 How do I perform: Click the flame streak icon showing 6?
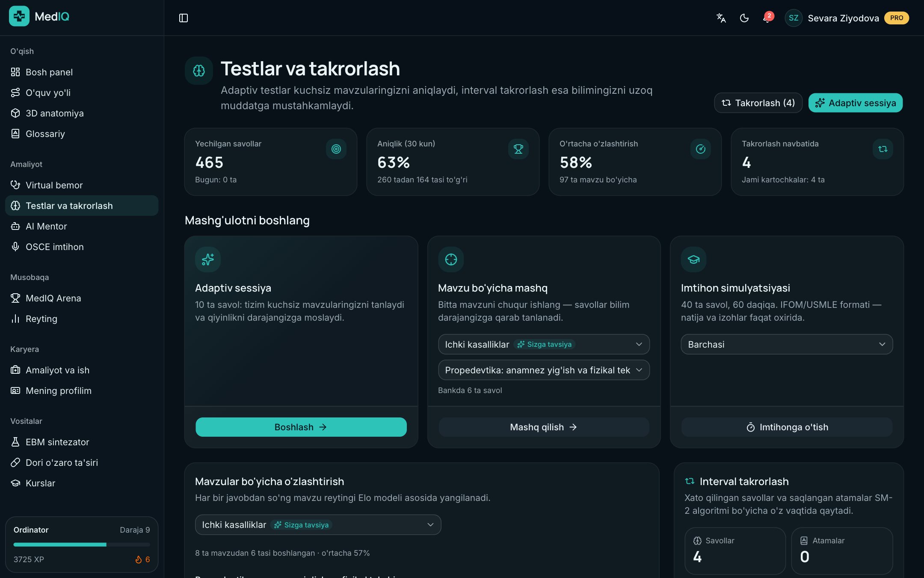tap(139, 560)
